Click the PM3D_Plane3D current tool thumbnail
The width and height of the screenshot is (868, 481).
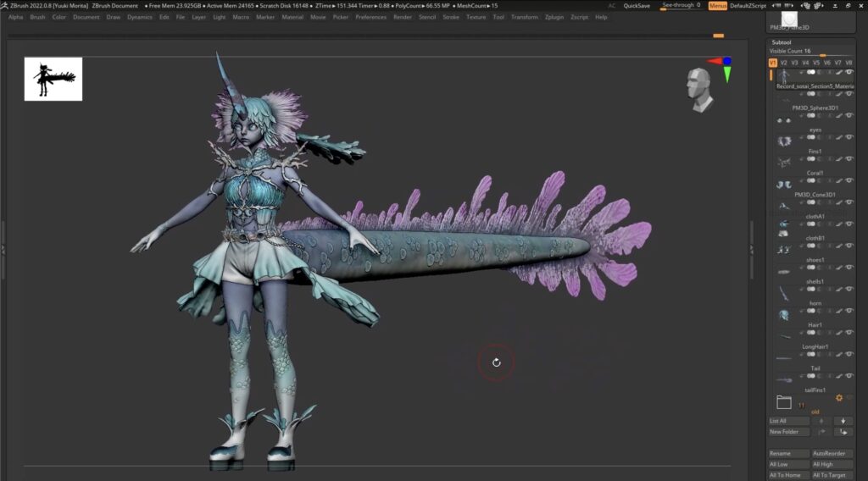coord(789,19)
